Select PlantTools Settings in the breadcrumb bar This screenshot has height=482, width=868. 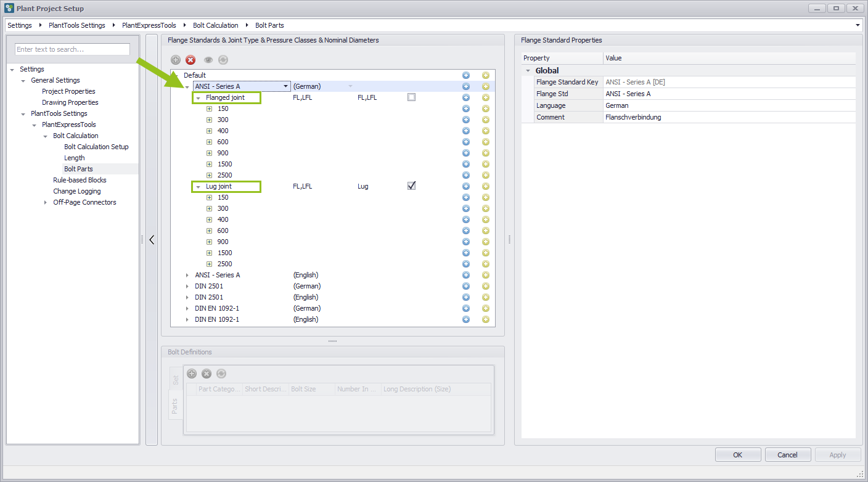pos(77,25)
